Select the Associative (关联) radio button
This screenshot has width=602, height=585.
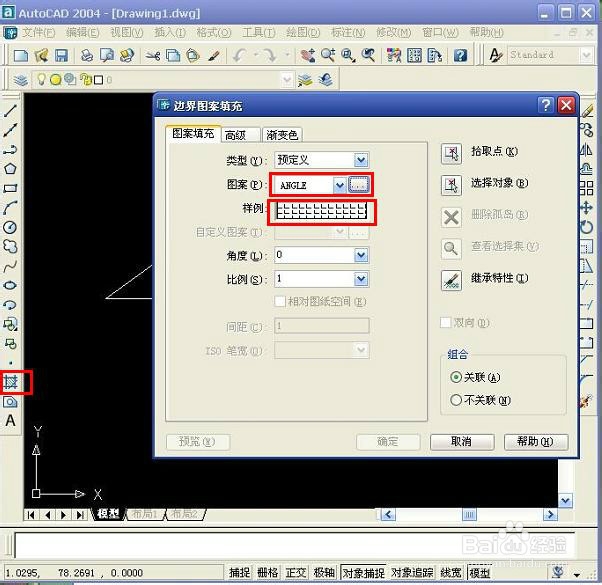pos(456,377)
